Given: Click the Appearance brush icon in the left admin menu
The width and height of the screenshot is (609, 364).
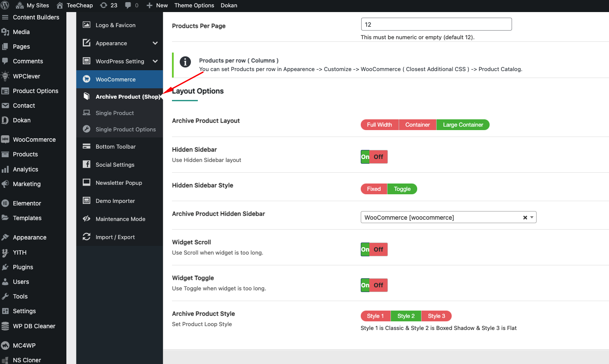Looking at the screenshot, I should 5,237.
